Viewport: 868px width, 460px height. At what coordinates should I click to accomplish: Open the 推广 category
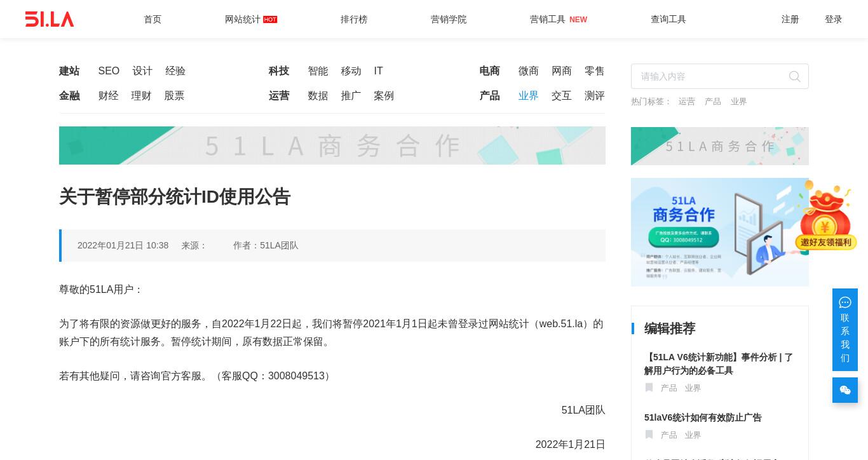pos(351,96)
